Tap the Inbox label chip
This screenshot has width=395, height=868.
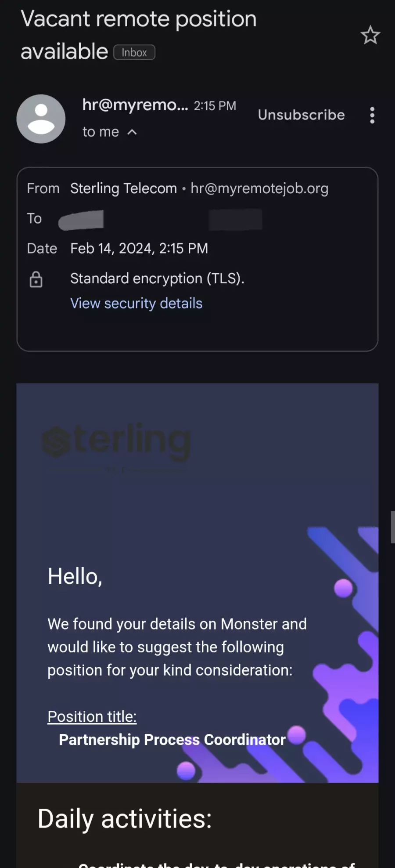(134, 52)
